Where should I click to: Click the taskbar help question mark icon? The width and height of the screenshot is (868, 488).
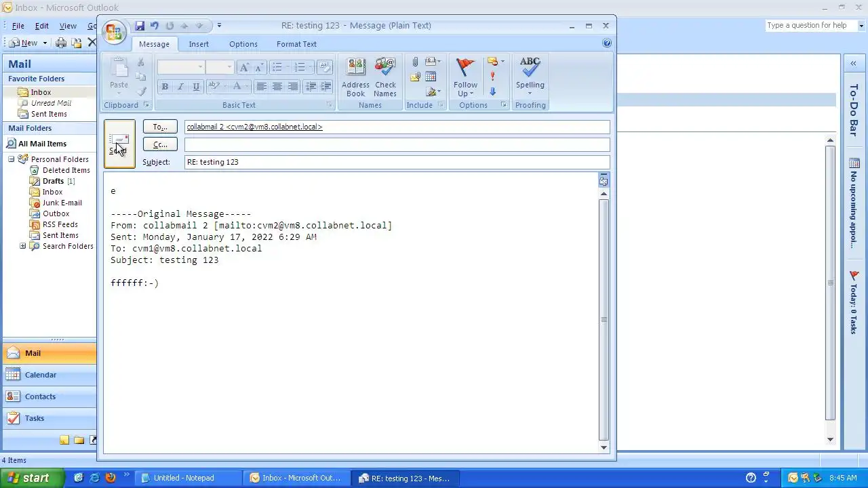pos(751,478)
